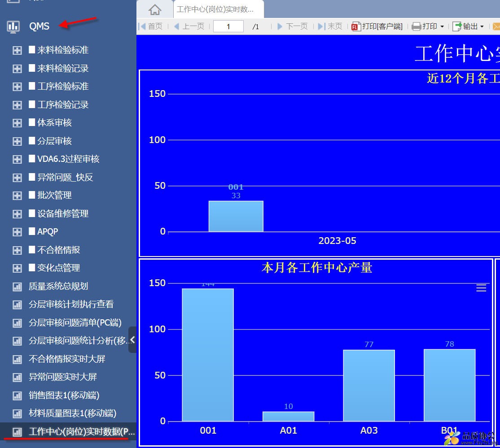
Task: Click the 打印[客户端] button label
Action: [382, 26]
